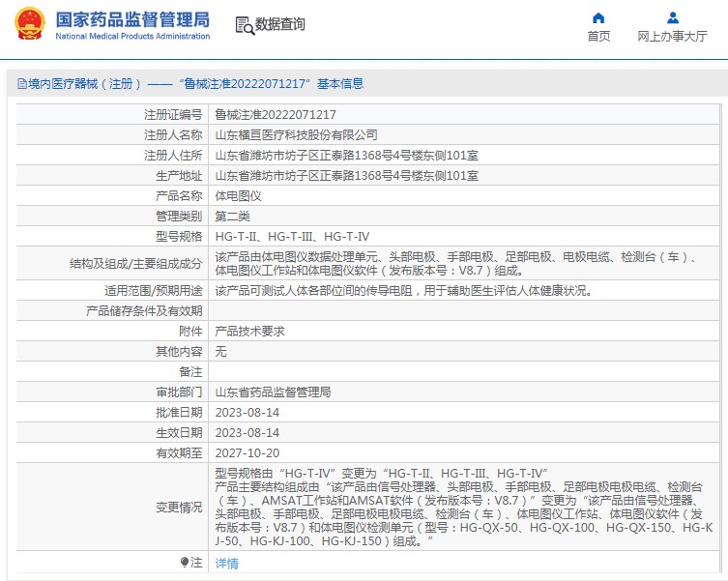The width and height of the screenshot is (728, 581).
Task: Go to 首页 via its text label
Action: pos(598,37)
